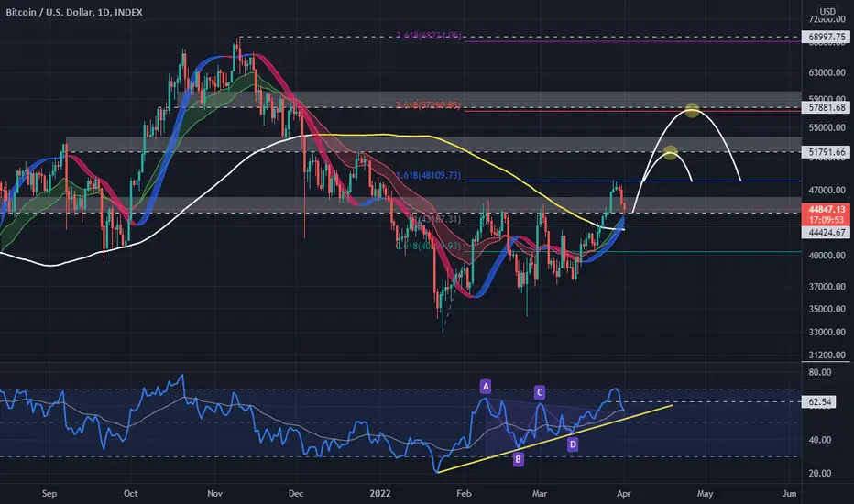The image size is (854, 504).
Task: Click the USD currency label
Action: click(827, 11)
